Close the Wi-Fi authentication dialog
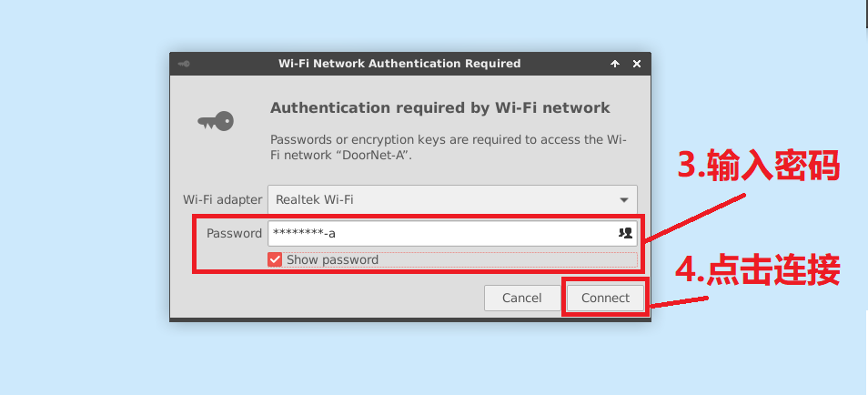 pos(637,64)
